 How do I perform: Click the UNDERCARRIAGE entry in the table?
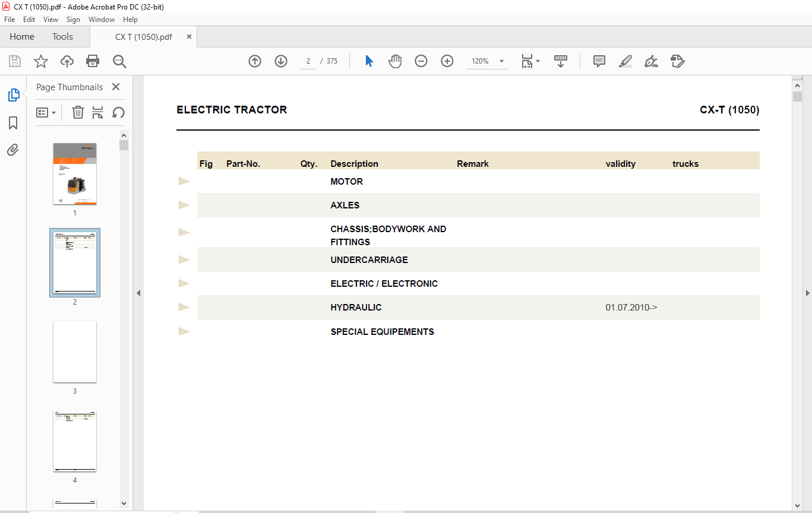coord(369,260)
